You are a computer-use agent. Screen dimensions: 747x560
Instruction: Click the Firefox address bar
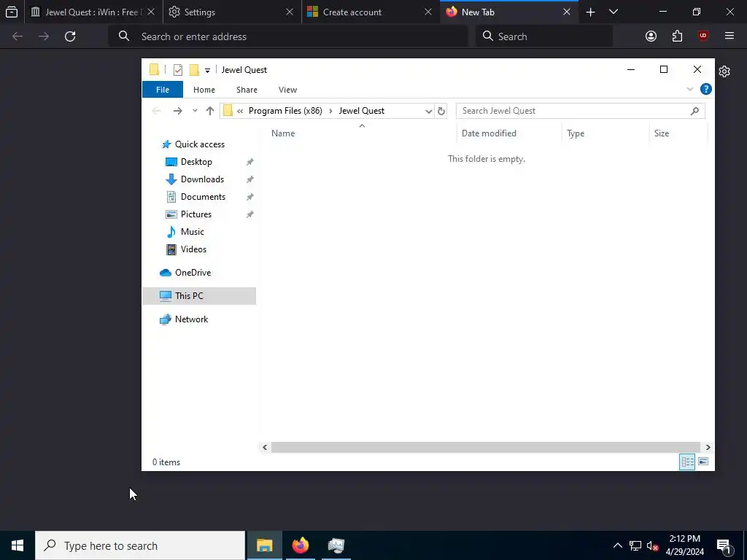click(287, 36)
